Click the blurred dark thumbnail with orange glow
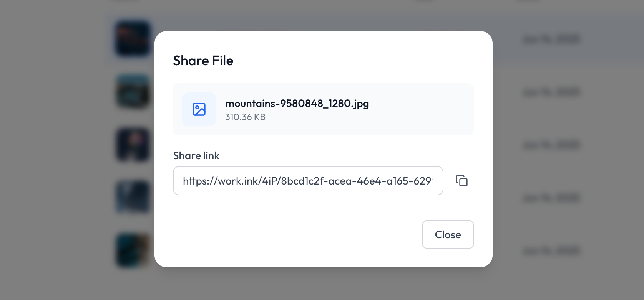The width and height of the screenshot is (644, 300). (x=133, y=39)
